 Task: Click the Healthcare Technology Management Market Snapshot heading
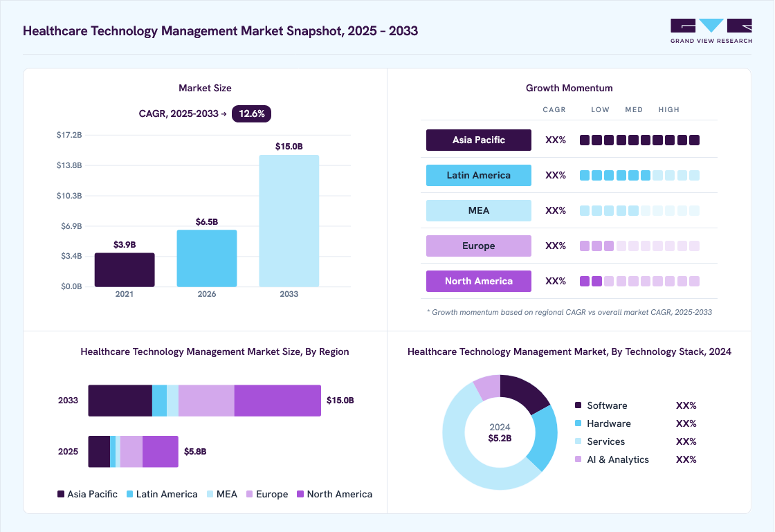tap(221, 30)
